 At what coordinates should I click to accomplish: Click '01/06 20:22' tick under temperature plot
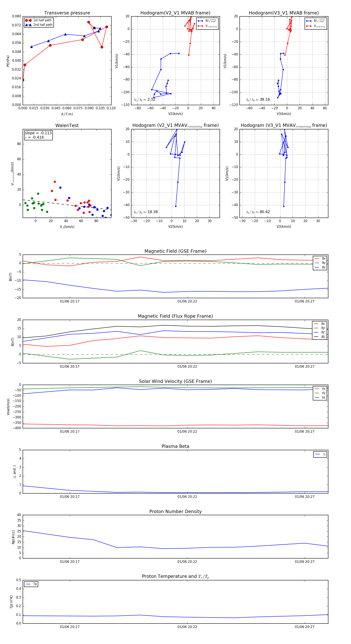(x=187, y=627)
